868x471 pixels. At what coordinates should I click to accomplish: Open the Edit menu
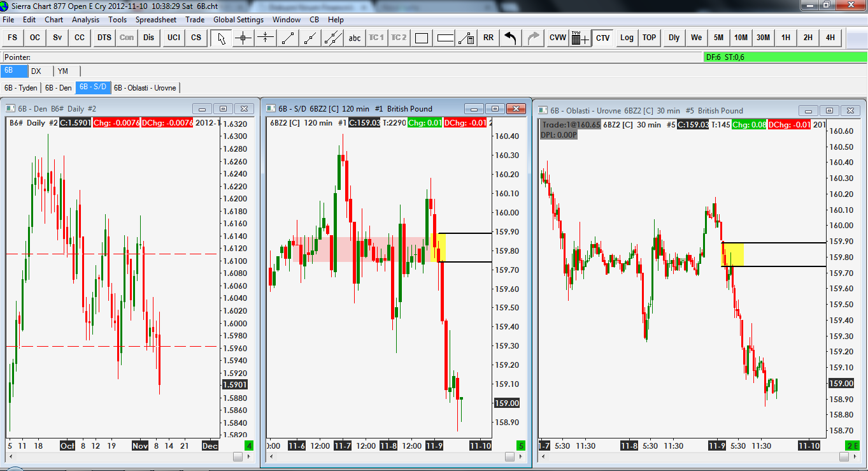(x=29, y=20)
